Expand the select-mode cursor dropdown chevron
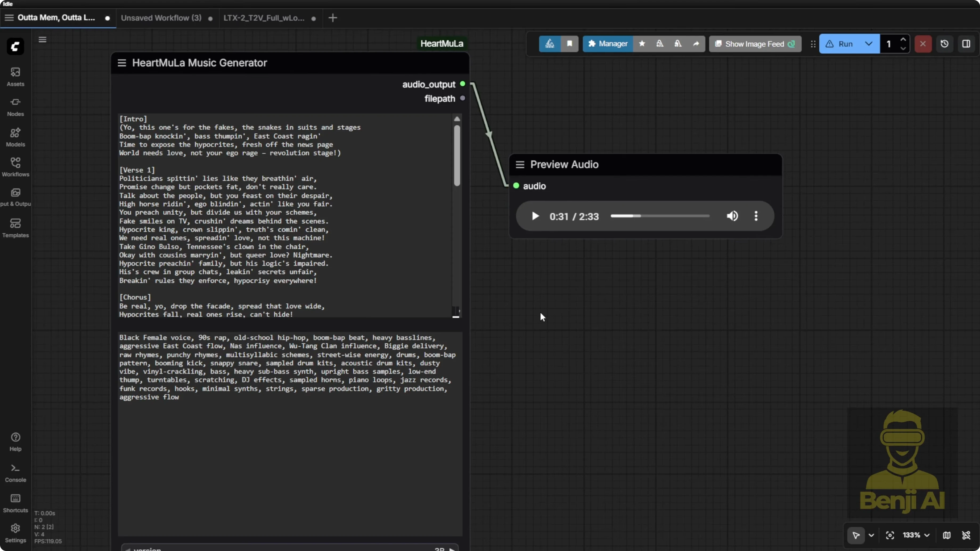Screen dimensions: 980x551 pyautogui.click(x=871, y=535)
